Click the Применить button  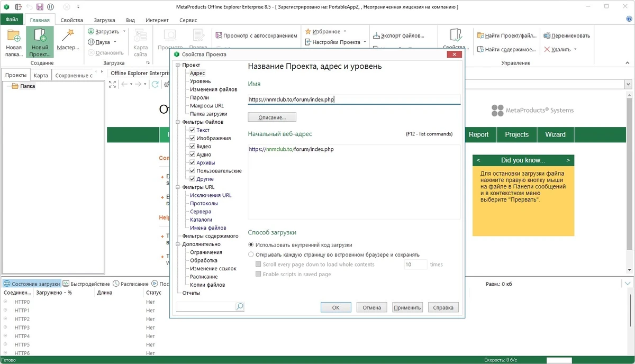click(x=407, y=307)
